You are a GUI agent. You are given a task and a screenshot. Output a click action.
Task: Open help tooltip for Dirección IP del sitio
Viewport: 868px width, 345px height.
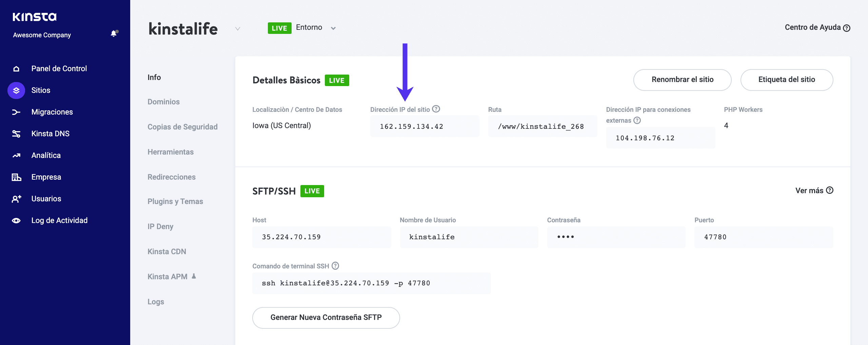[x=436, y=109]
